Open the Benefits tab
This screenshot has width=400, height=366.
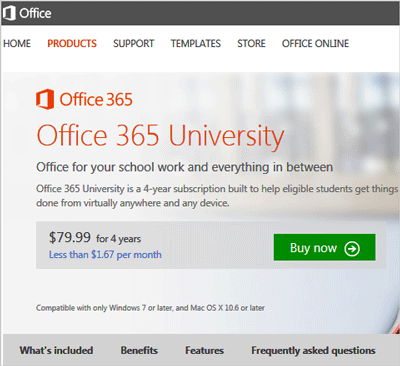point(139,350)
